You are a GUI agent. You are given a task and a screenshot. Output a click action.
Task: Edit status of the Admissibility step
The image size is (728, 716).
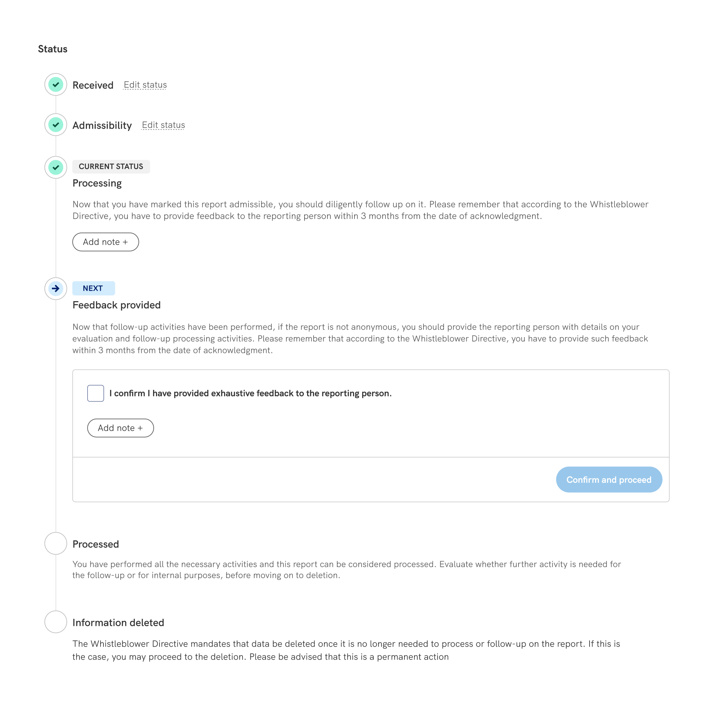coord(163,125)
